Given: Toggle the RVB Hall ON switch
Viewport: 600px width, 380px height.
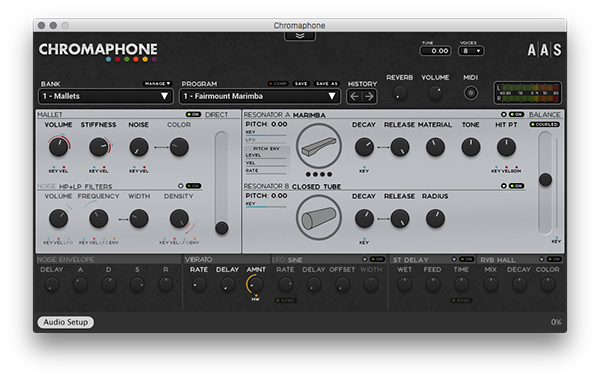Looking at the screenshot, I should (554, 259).
